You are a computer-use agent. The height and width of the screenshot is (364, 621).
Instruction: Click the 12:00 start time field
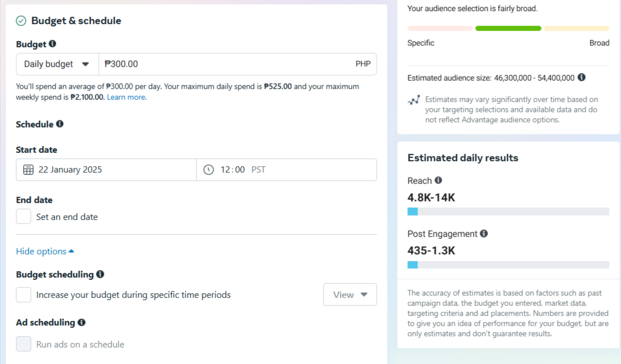click(233, 170)
